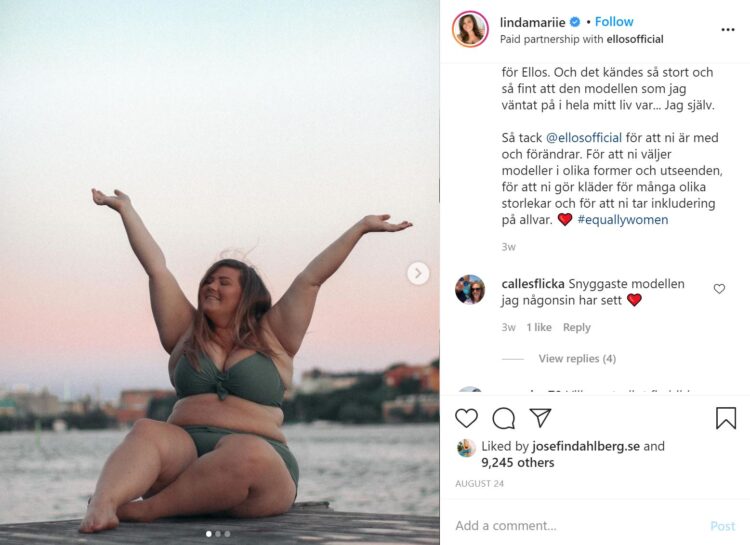Select the second carousel dot indicator
The image size is (750, 545).
(218, 534)
